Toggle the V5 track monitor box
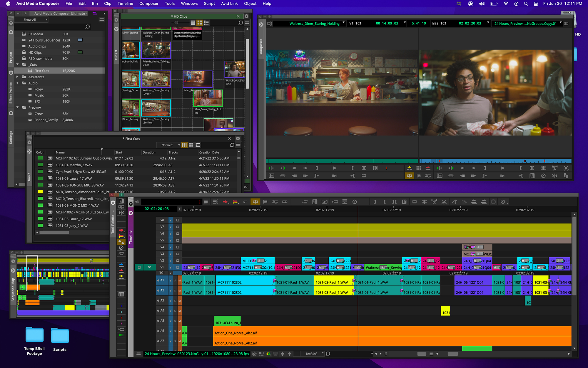This screenshot has width=588, height=368. (178, 240)
